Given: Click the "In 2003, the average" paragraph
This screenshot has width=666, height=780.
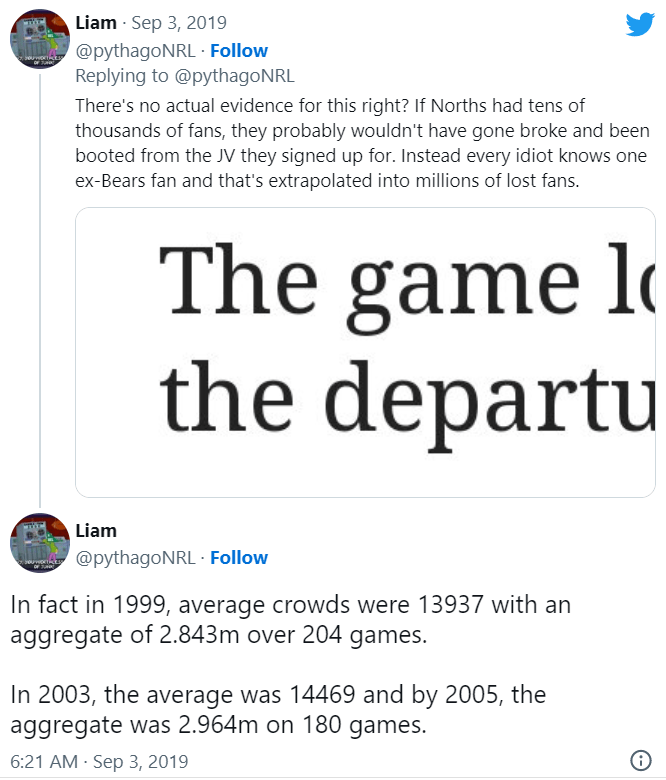Looking at the screenshot, I should click(x=278, y=708).
